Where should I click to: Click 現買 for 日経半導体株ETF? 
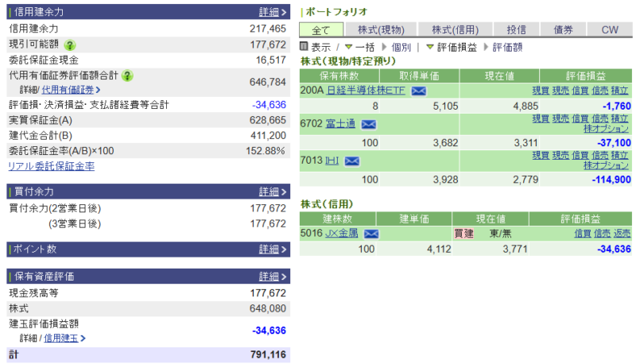click(541, 91)
